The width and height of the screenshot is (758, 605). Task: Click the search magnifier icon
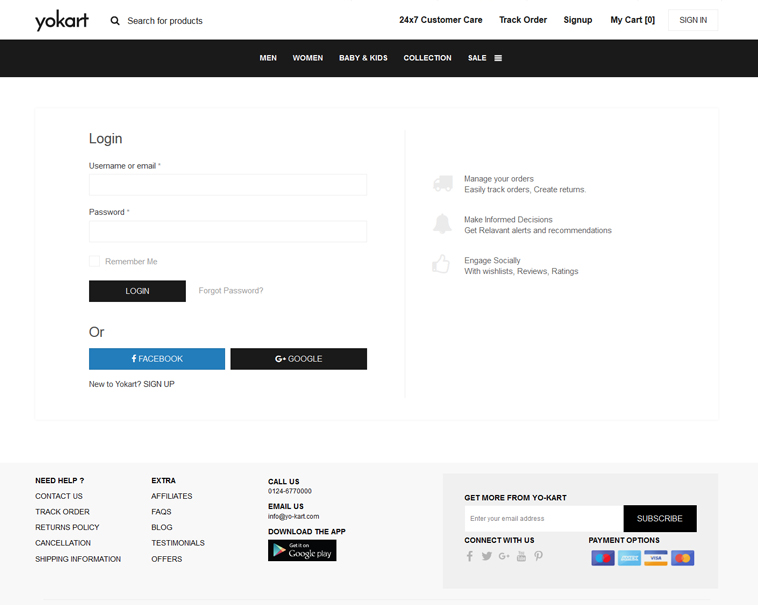coord(115,21)
